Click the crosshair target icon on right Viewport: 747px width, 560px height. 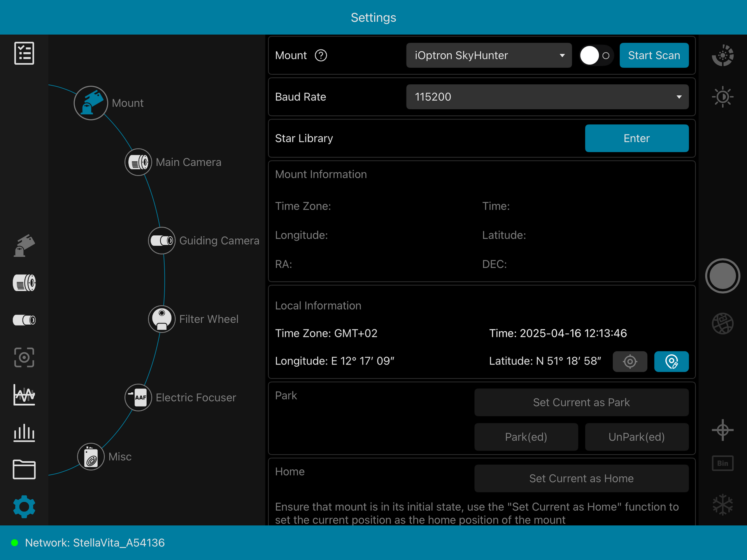[x=722, y=430]
